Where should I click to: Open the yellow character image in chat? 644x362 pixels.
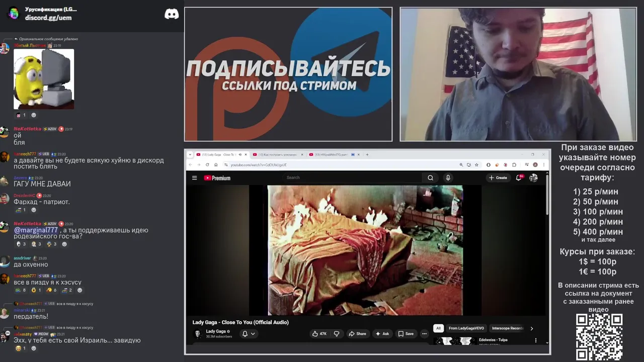click(44, 79)
